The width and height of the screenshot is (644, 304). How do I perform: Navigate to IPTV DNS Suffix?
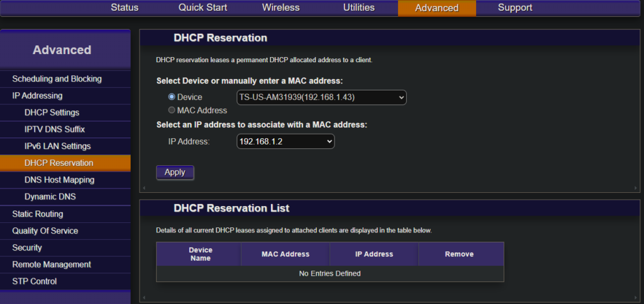[x=54, y=129]
